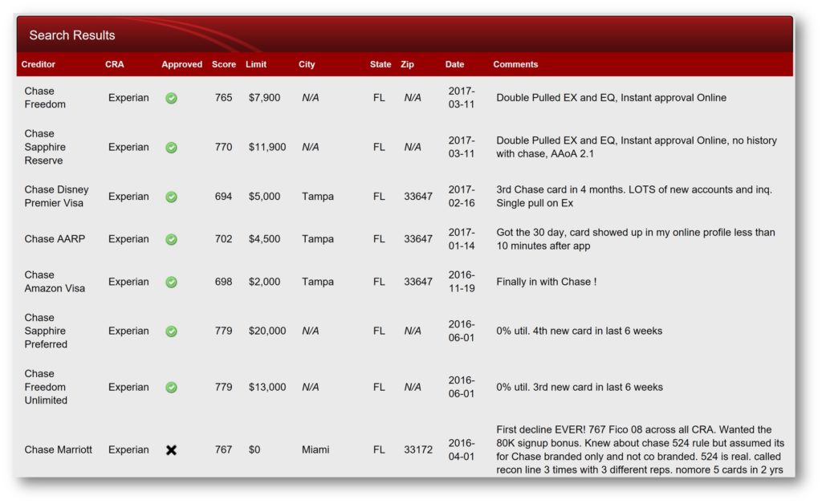The image size is (822, 504).
Task: Sort by Limit column header
Action: 256,64
